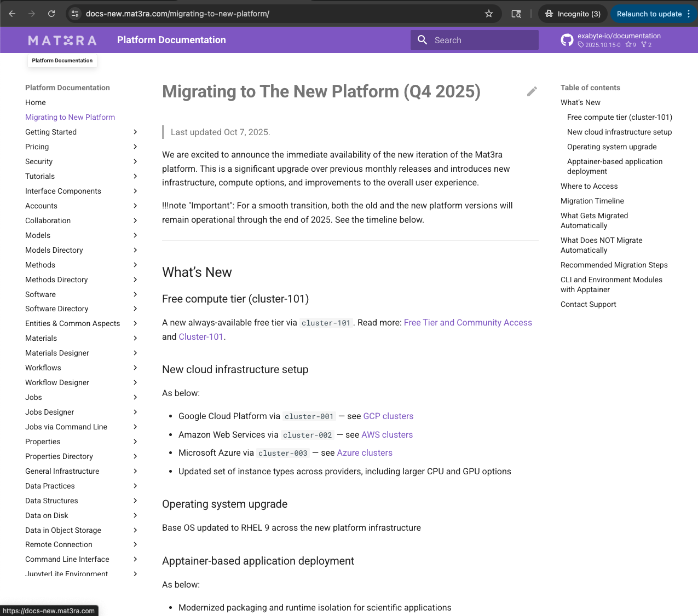Jump to What Does NOT Migrate Automatically
This screenshot has width=698, height=616.
tap(602, 245)
